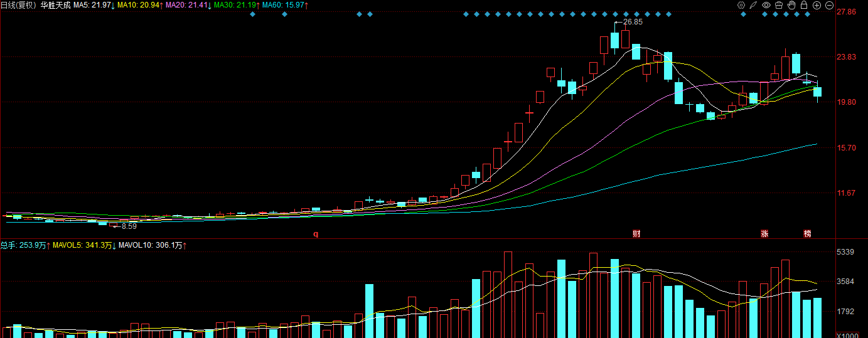Click the 1792 volume axis value
The image size is (868, 338).
(845, 312)
